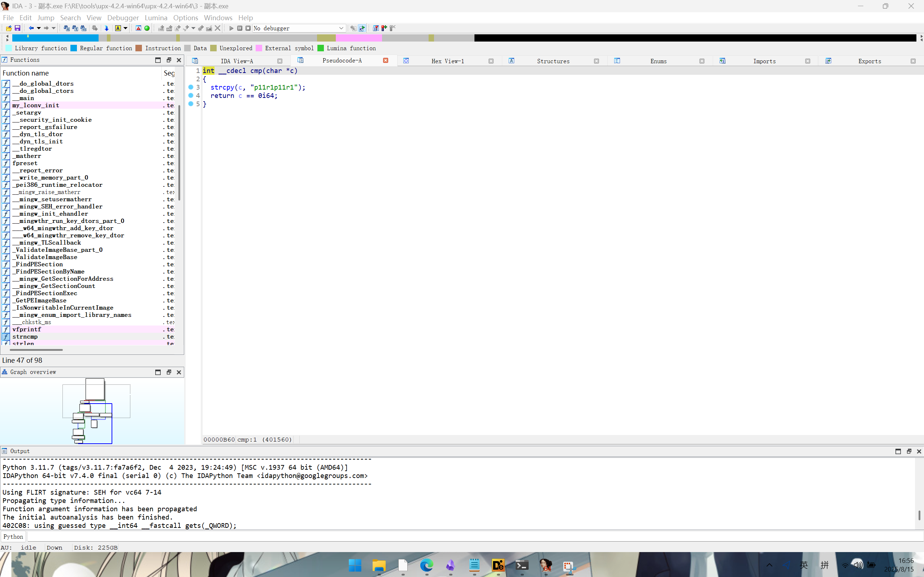The width and height of the screenshot is (924, 577).
Task: Open Microsoft Edge from the taskbar
Action: (x=426, y=565)
